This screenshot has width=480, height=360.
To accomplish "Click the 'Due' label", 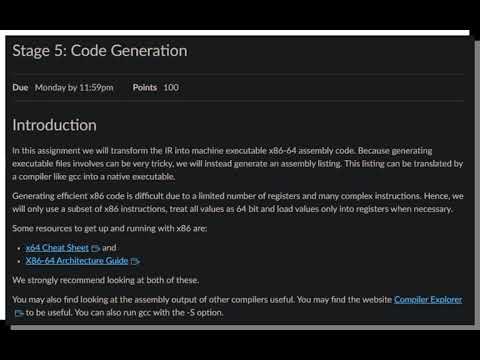I will 20,87.
